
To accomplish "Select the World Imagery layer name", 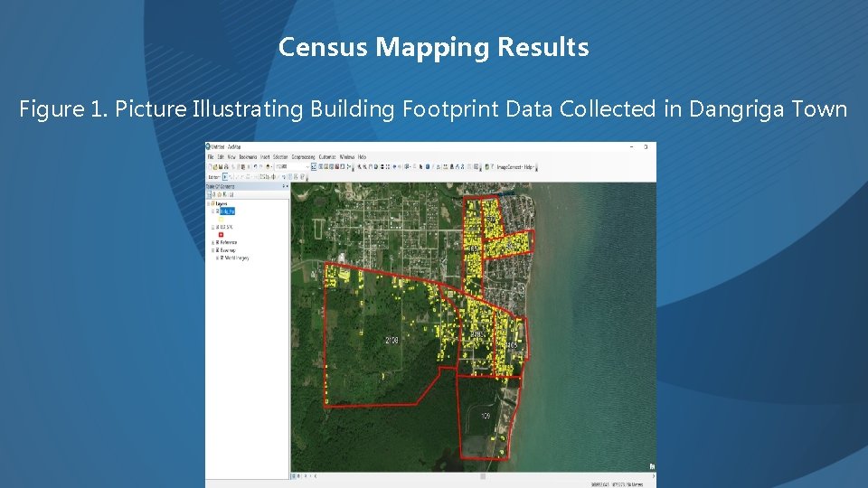I will click(x=237, y=258).
